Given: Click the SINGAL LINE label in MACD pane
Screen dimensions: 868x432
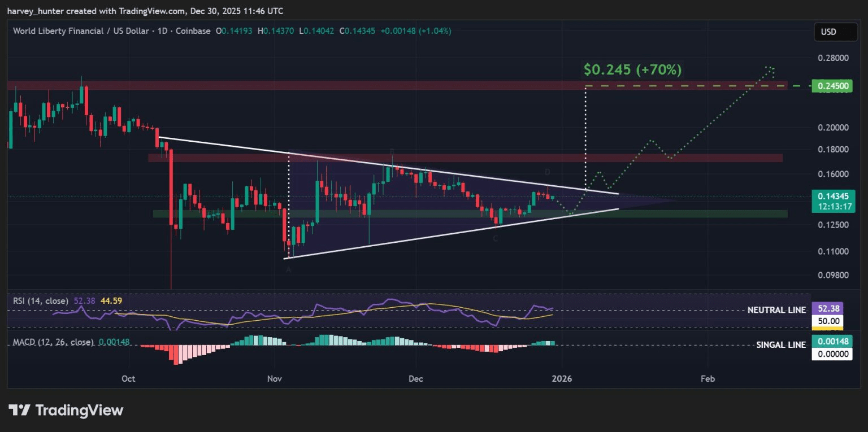Looking at the screenshot, I should 781,345.
